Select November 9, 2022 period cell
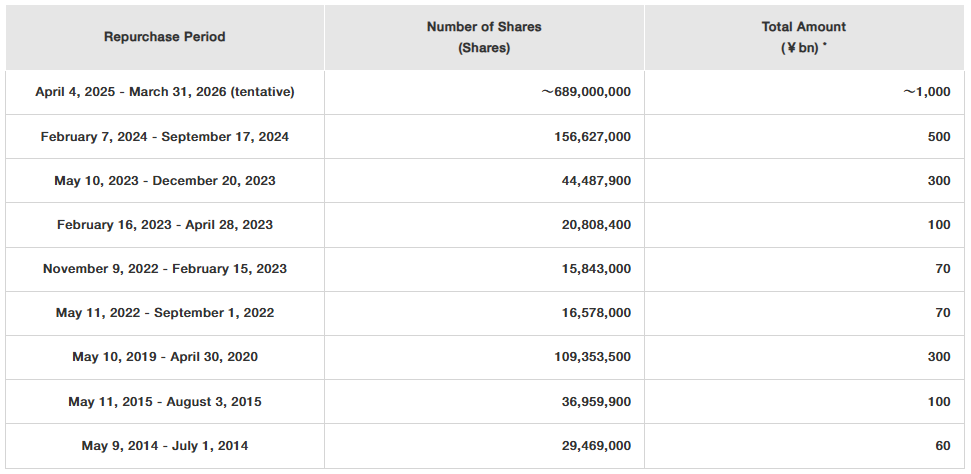Image resolution: width=971 pixels, height=474 pixels. (x=165, y=269)
